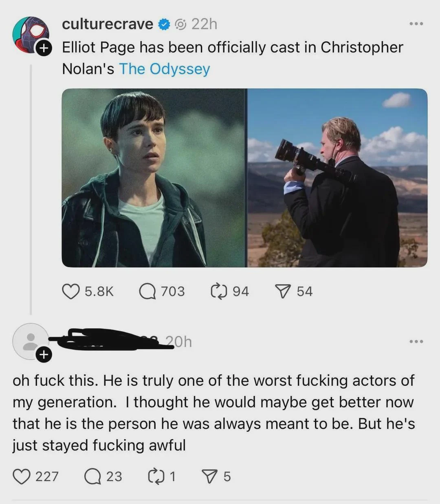Open the 22h timestamp on the post

[x=205, y=24]
